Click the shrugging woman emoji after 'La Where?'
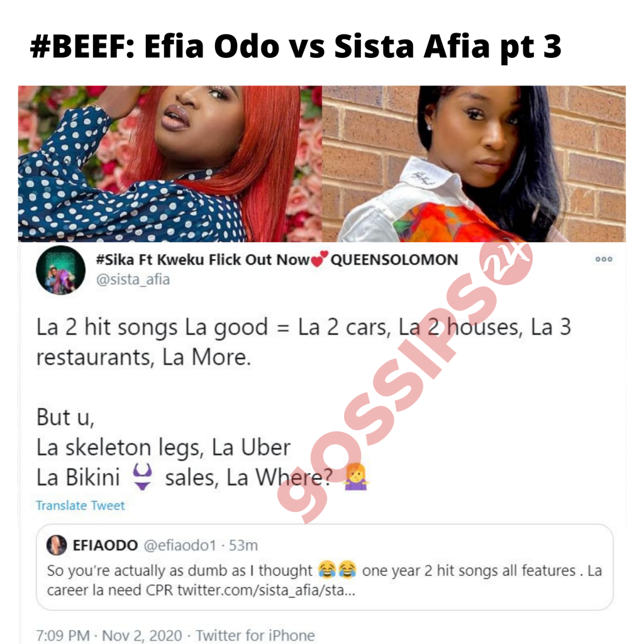644x644 pixels. click(x=356, y=477)
